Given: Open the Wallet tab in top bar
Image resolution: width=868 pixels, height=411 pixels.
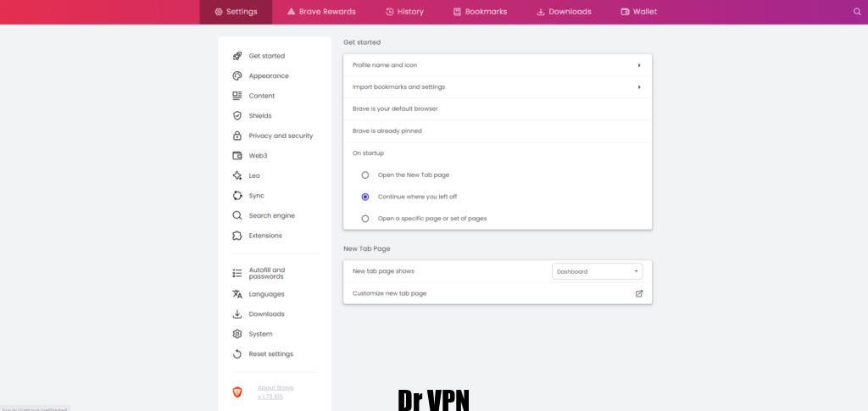Looking at the screenshot, I should click(638, 12).
